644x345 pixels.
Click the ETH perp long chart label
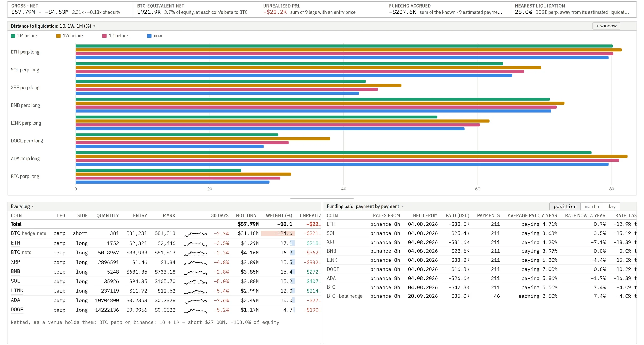(x=25, y=52)
